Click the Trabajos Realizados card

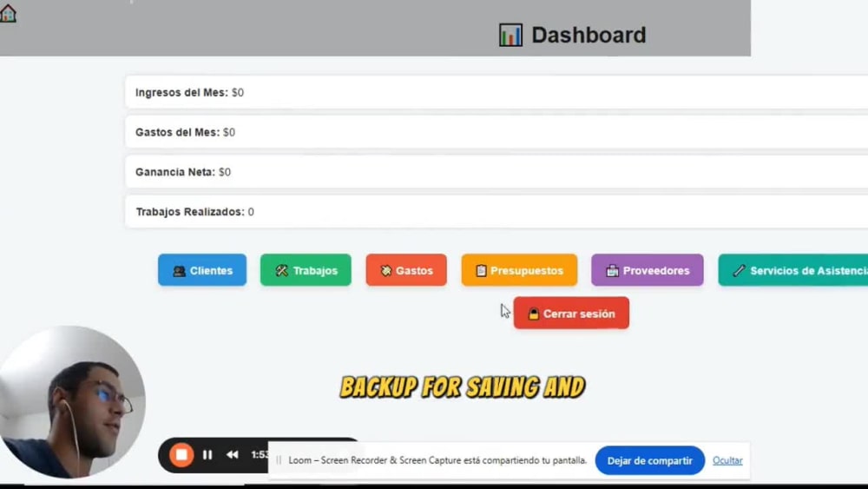coord(496,212)
